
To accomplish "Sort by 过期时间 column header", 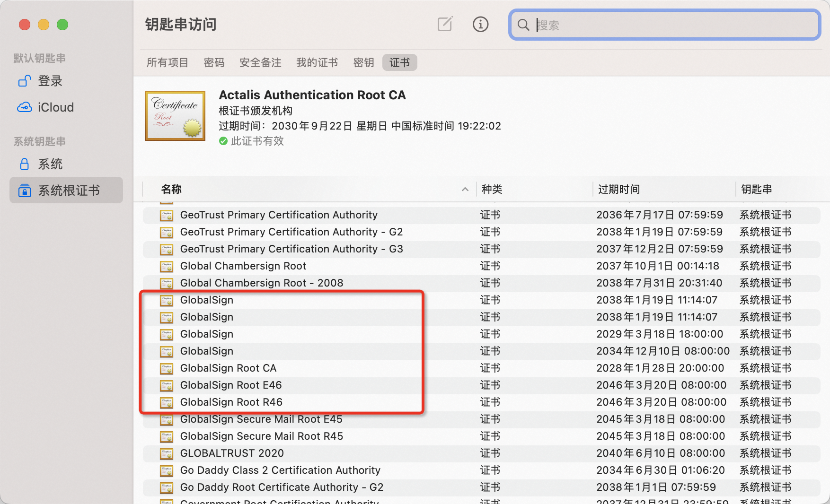I will click(618, 189).
